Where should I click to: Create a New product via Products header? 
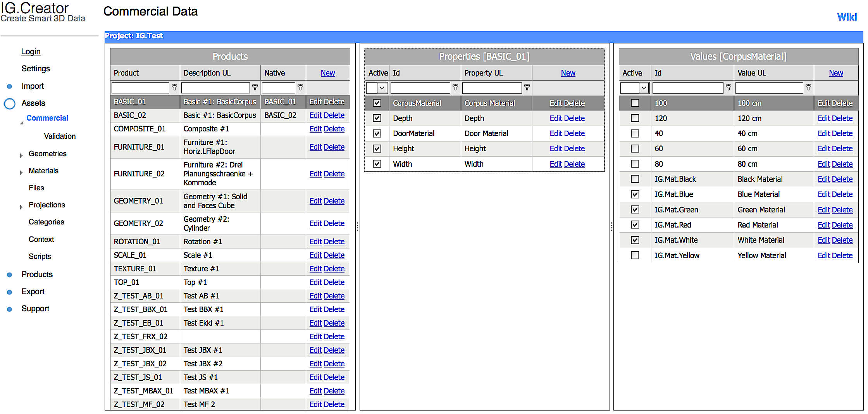point(327,73)
